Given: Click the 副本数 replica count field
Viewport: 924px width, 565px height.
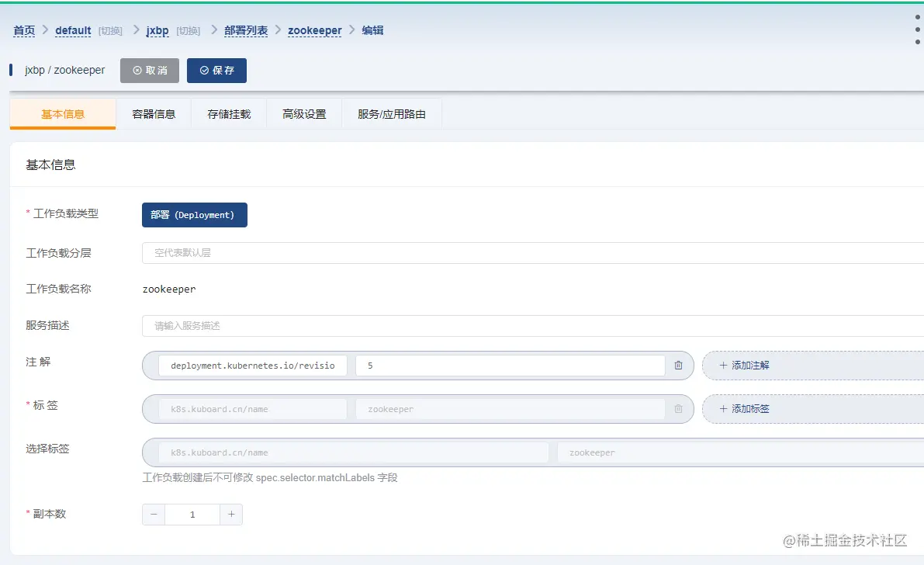Looking at the screenshot, I should [x=192, y=515].
